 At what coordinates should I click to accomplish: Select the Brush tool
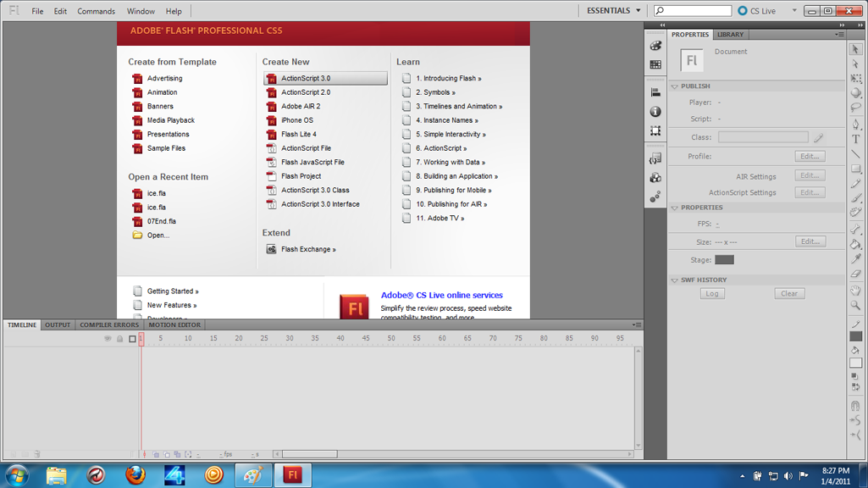coord(856,197)
